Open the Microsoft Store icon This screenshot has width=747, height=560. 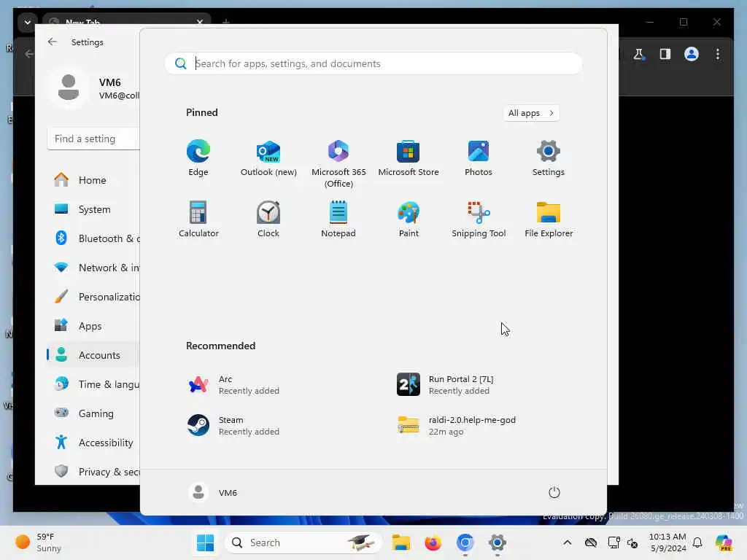pyautogui.click(x=409, y=158)
